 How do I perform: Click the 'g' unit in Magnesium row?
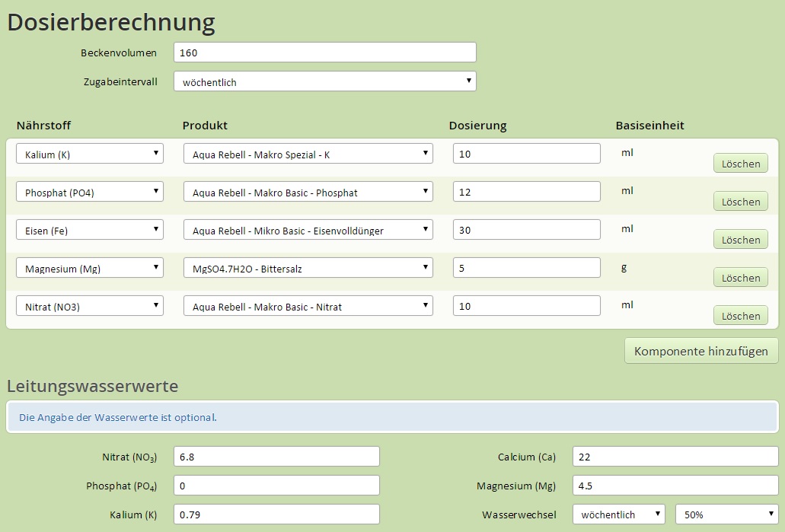[x=624, y=267]
